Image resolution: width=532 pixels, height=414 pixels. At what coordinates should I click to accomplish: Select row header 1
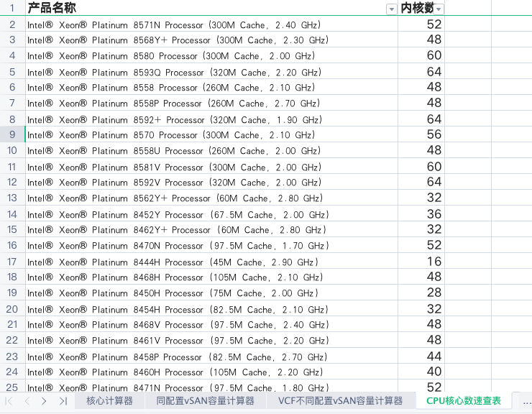click(12, 8)
